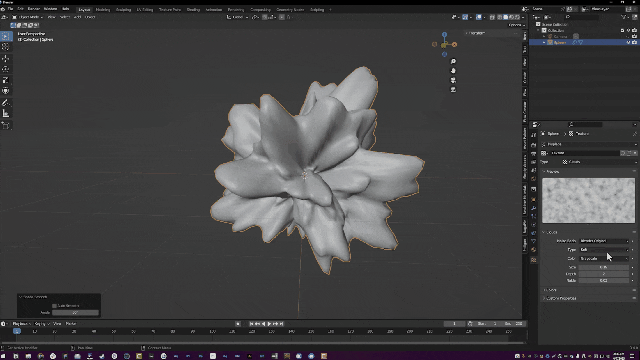The width and height of the screenshot is (640, 360).
Task: Open the texture Type dropdown set to Clouds
Action: (x=598, y=162)
